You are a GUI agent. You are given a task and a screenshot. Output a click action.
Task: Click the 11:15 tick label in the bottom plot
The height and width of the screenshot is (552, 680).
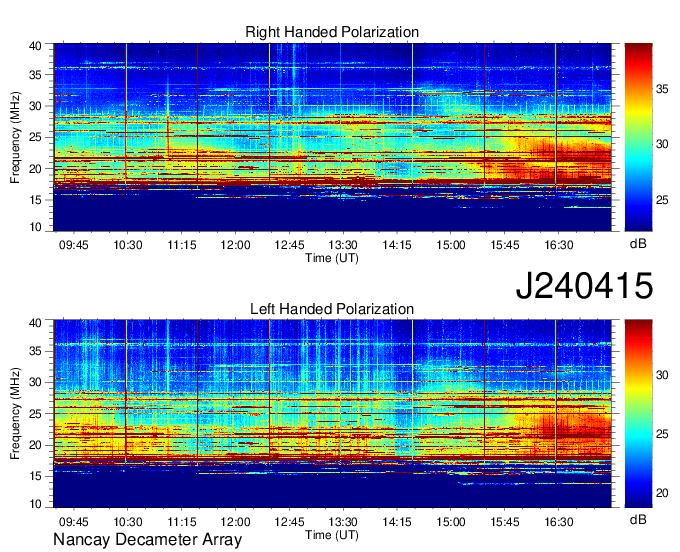(182, 522)
